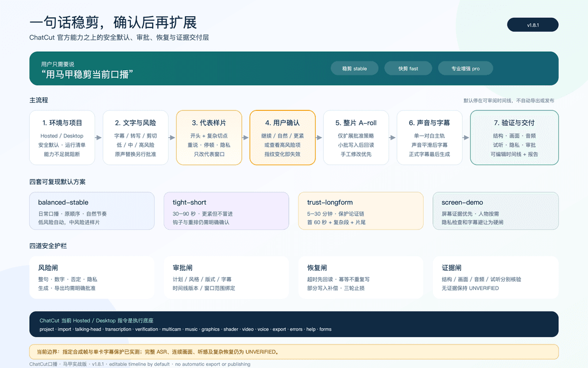Click the 主流程 section heading

[38, 100]
